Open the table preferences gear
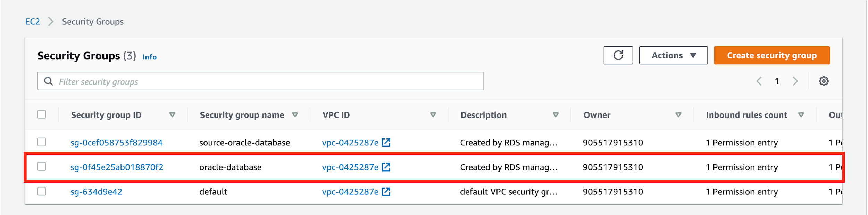Viewport: 868px width, 215px height. click(x=824, y=81)
